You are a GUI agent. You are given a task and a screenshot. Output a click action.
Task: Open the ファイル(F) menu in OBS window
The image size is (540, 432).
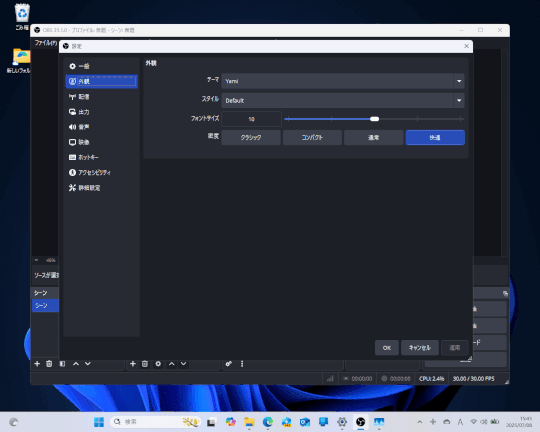coord(45,43)
